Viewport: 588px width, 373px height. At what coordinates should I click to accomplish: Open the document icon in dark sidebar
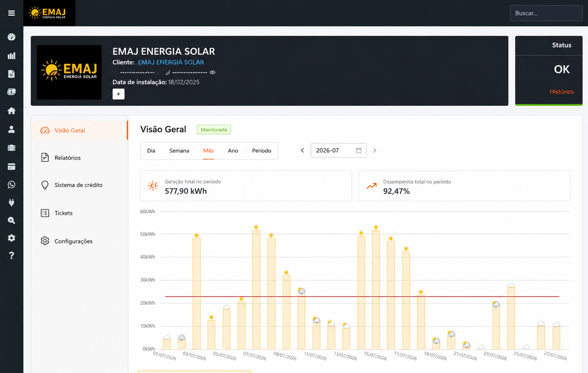pyautogui.click(x=12, y=74)
